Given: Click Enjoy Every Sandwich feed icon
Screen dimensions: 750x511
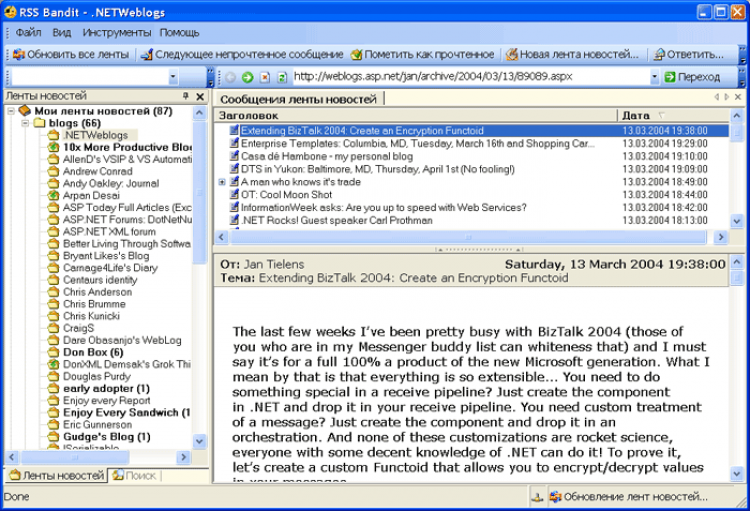Looking at the screenshot, I should [x=54, y=412].
